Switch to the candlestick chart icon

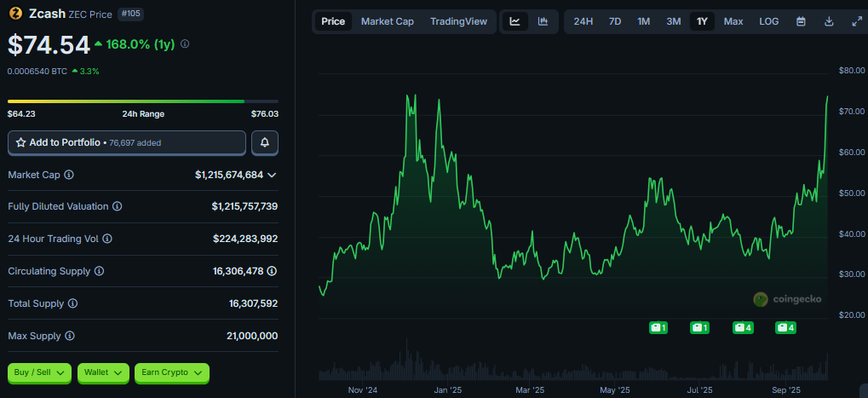point(543,21)
